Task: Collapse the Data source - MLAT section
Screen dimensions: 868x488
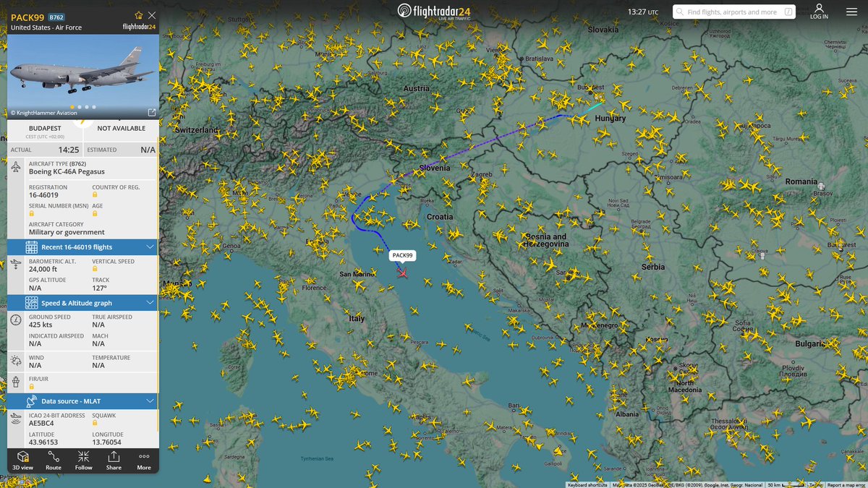Action: (x=149, y=401)
